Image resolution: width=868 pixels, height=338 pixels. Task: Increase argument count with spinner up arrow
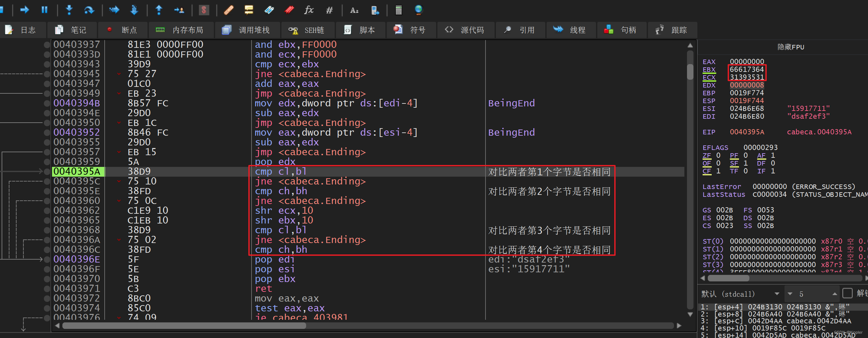(x=835, y=294)
